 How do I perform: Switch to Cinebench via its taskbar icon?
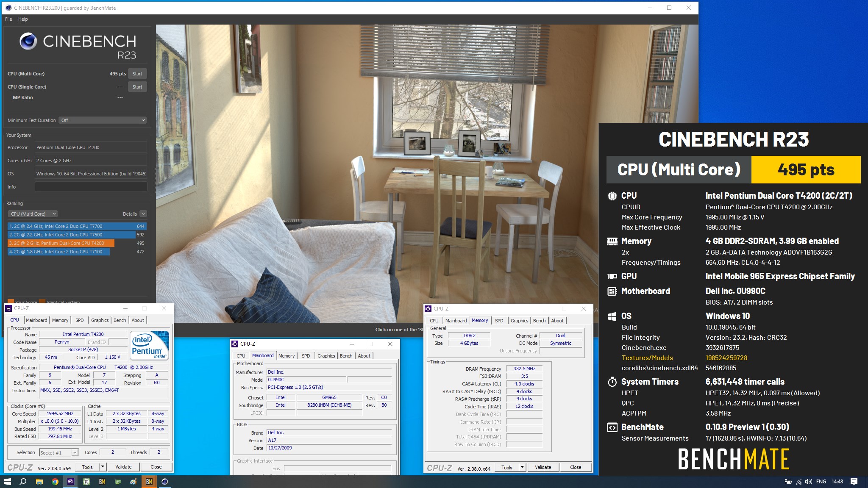coord(164,482)
